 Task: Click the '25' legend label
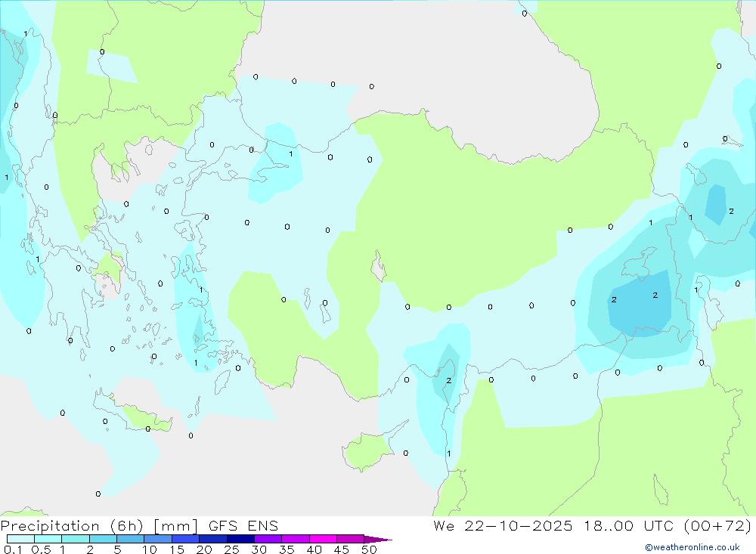(x=231, y=549)
